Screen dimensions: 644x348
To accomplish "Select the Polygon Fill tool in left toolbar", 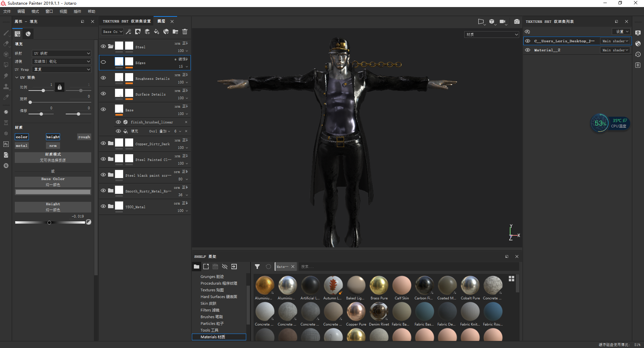I will click(x=6, y=65).
